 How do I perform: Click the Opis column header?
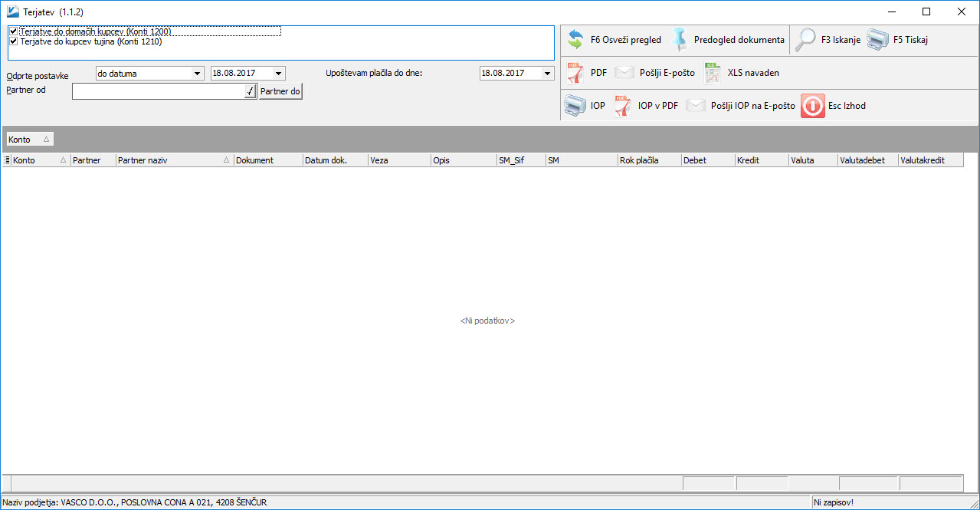coord(464,160)
